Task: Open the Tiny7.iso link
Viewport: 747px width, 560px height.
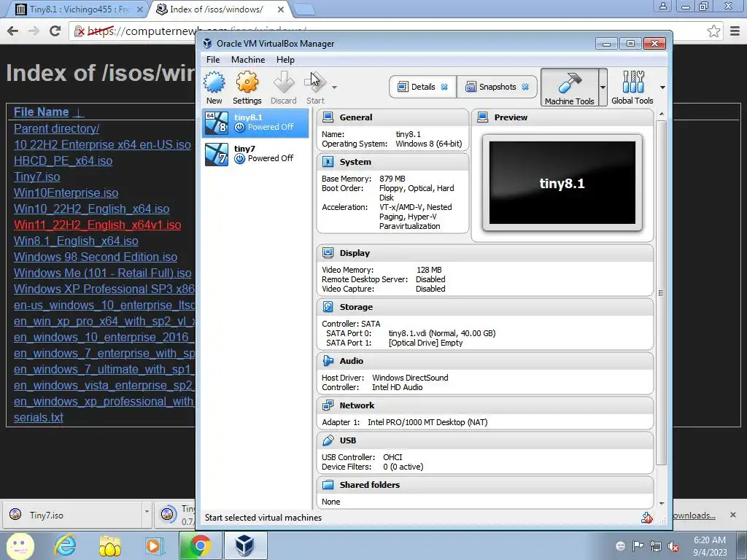Action: pos(36,176)
